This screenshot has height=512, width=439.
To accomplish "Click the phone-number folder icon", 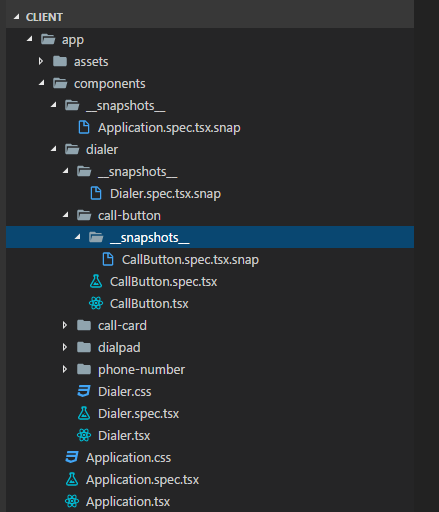I will coord(84,369).
